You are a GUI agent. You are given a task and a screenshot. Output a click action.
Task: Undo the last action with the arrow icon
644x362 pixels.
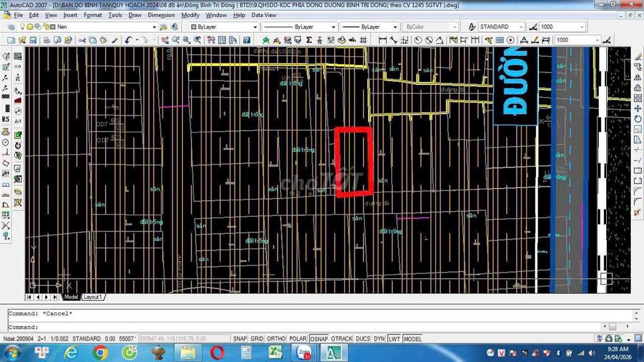point(128,40)
